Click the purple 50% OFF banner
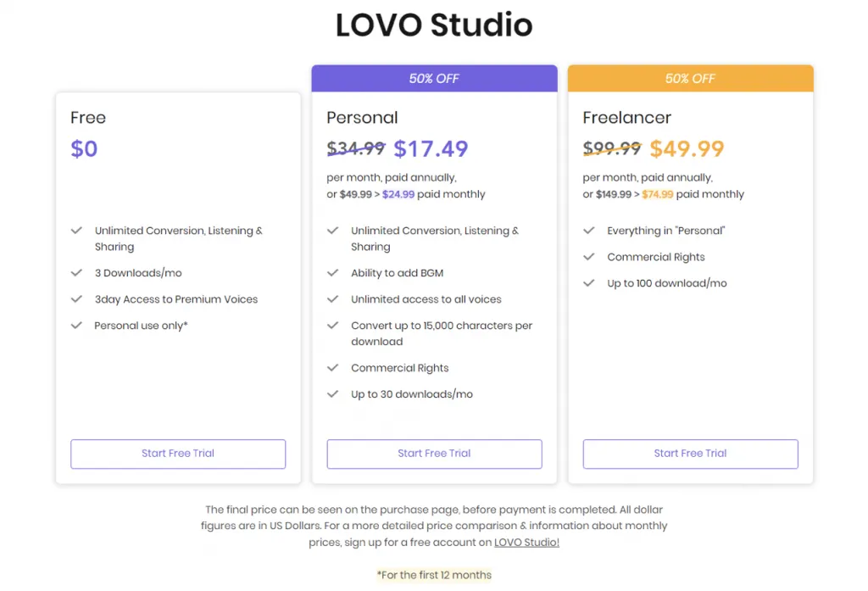This screenshot has height=591, width=868. pyautogui.click(x=434, y=77)
